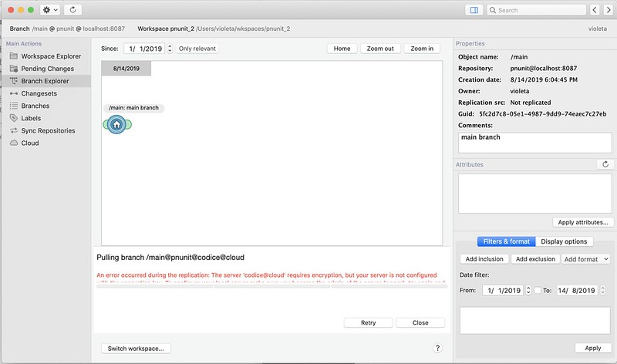The image size is (617, 364).
Task: Go to previous search result arrow
Action: pos(595,10)
